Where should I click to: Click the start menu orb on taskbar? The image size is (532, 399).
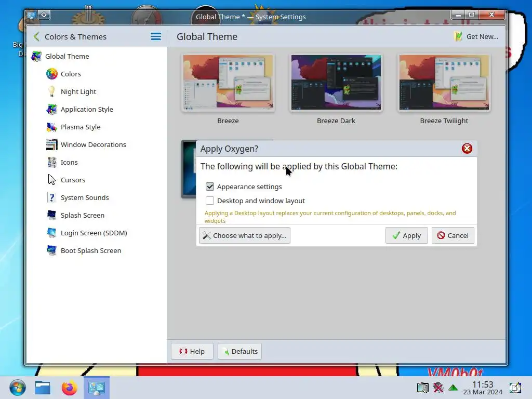tap(17, 388)
